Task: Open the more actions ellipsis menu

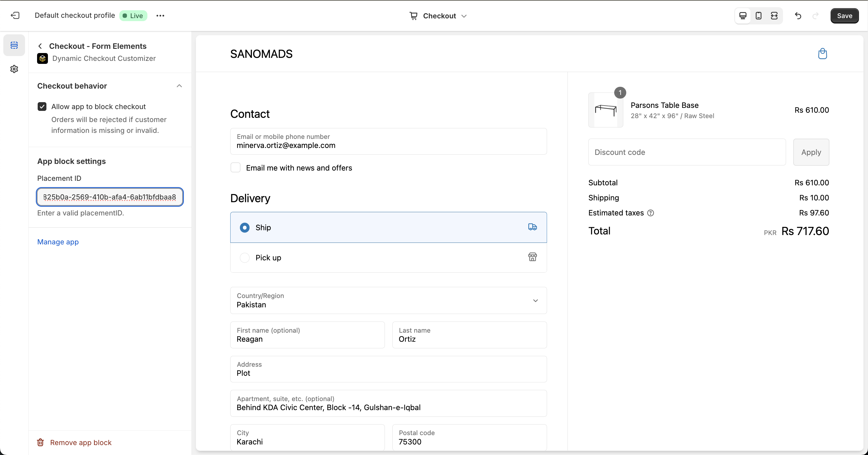Action: pyautogui.click(x=160, y=15)
